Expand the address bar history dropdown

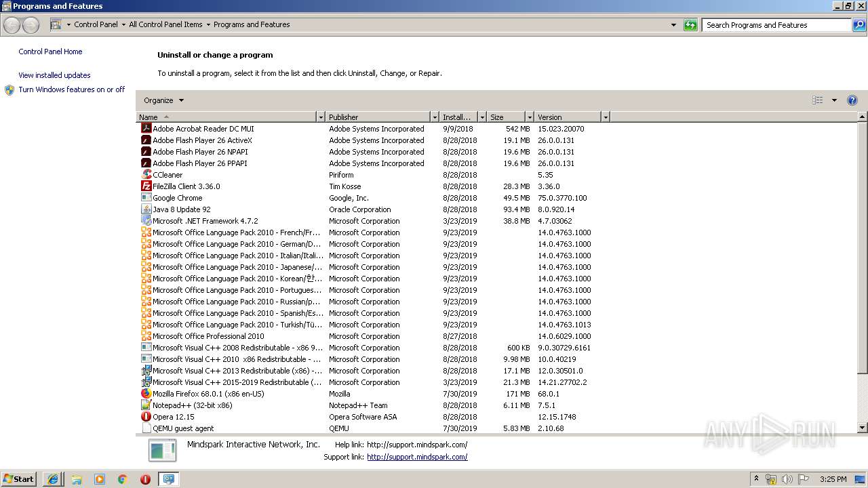tap(673, 25)
